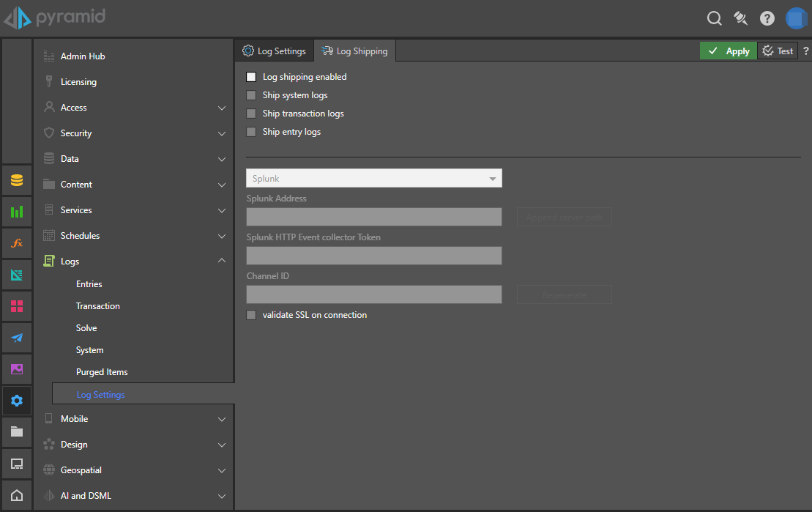
Task: Open the Splunk provider dropdown
Action: click(373, 178)
